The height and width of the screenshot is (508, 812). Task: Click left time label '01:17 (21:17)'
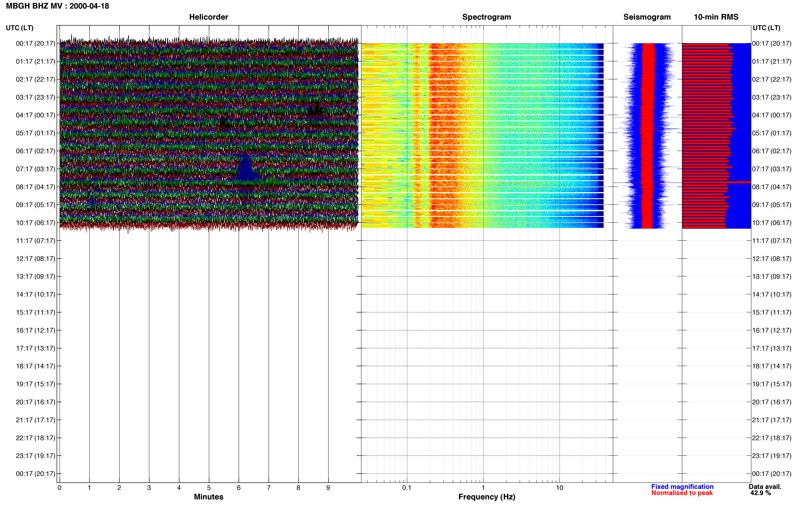[36, 61]
